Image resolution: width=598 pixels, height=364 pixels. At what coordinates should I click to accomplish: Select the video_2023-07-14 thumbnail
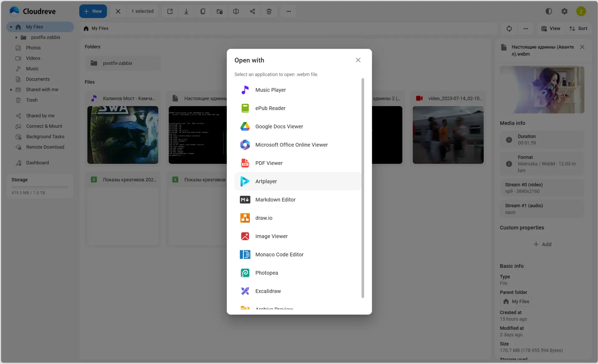448,135
